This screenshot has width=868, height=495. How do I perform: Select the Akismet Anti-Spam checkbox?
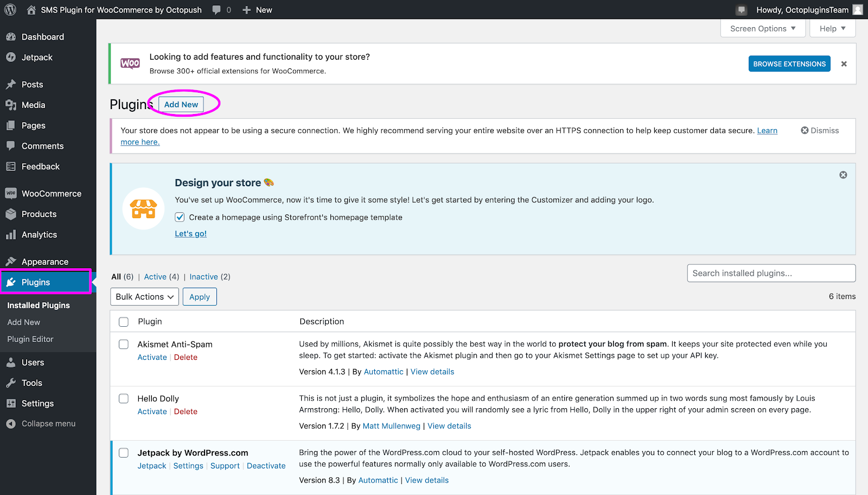coord(124,344)
